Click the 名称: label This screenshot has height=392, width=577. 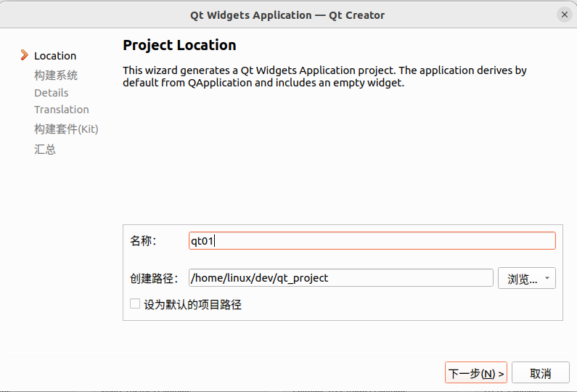pos(143,241)
